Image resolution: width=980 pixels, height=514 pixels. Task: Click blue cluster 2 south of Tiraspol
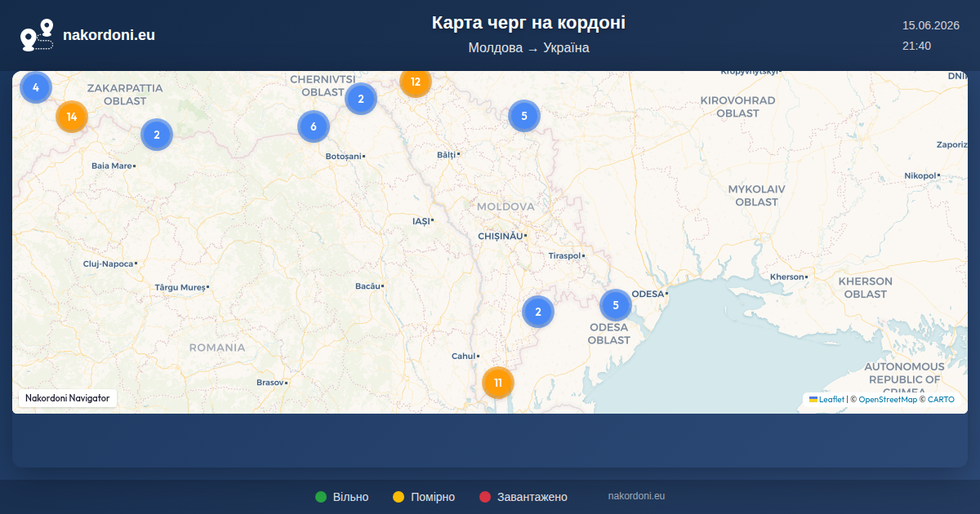pos(538,312)
